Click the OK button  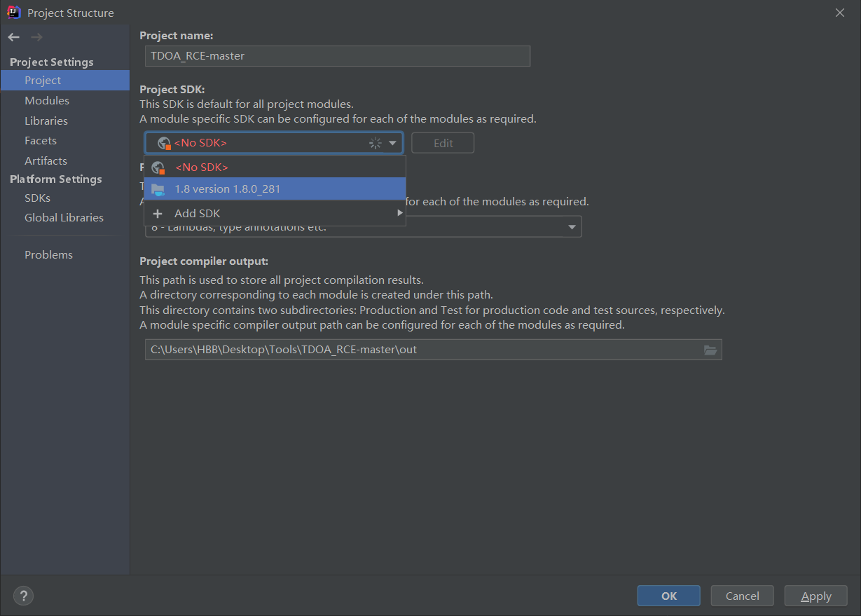point(669,596)
